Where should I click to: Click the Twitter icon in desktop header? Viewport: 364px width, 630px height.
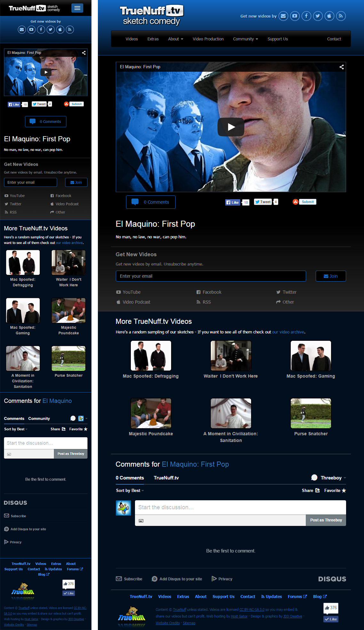318,16
